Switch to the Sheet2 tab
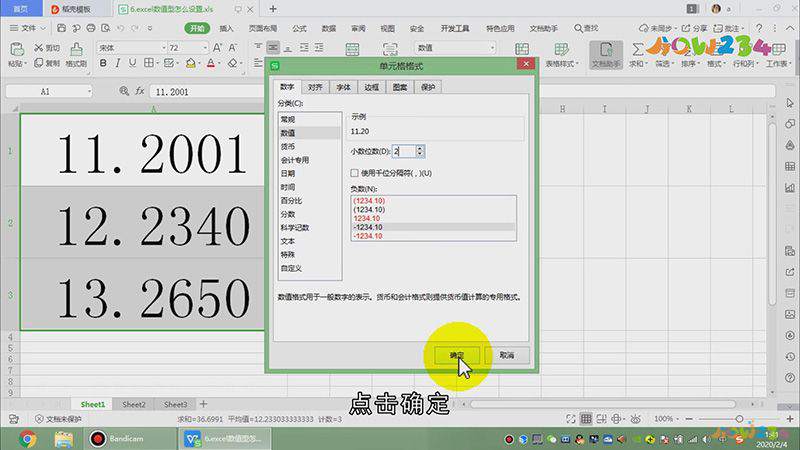Viewport: 800px width, 450px height. point(134,404)
